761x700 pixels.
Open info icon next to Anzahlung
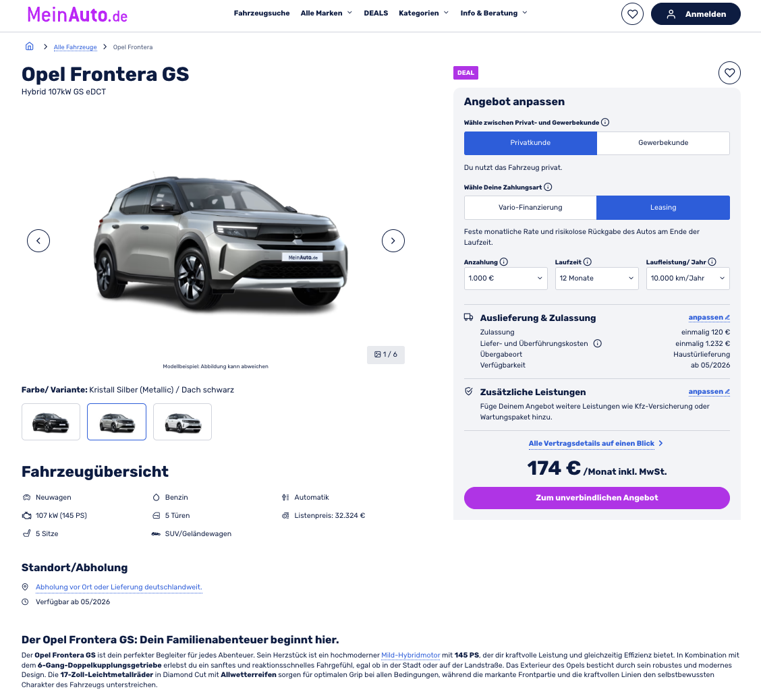(504, 262)
